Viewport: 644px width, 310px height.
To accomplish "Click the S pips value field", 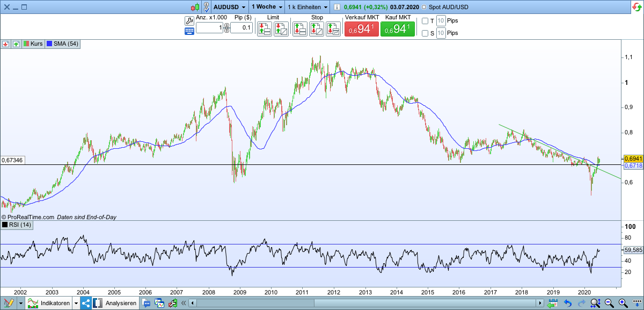I will (x=441, y=33).
